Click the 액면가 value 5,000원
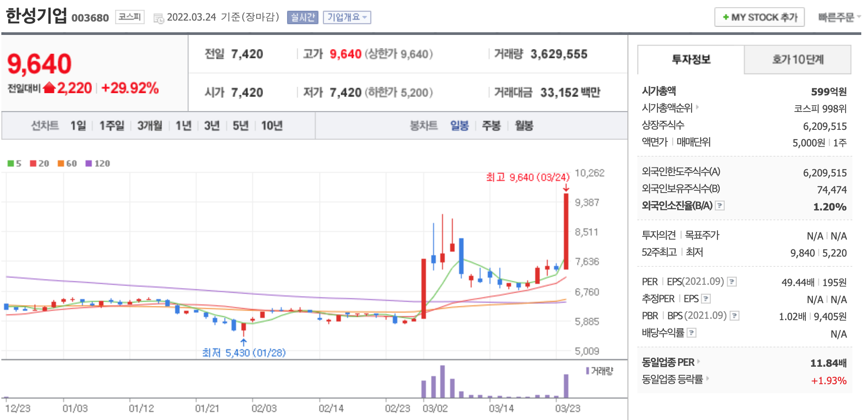 tap(809, 143)
